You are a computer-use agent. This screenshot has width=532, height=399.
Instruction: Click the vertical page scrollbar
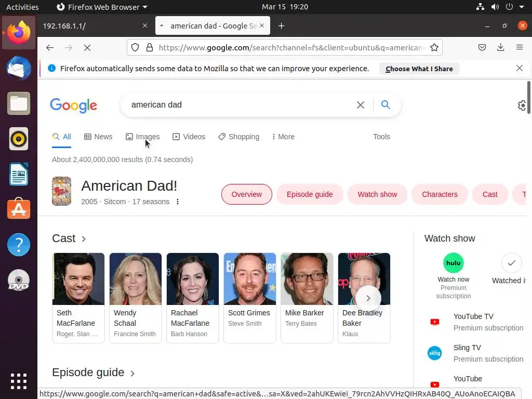pos(528,98)
